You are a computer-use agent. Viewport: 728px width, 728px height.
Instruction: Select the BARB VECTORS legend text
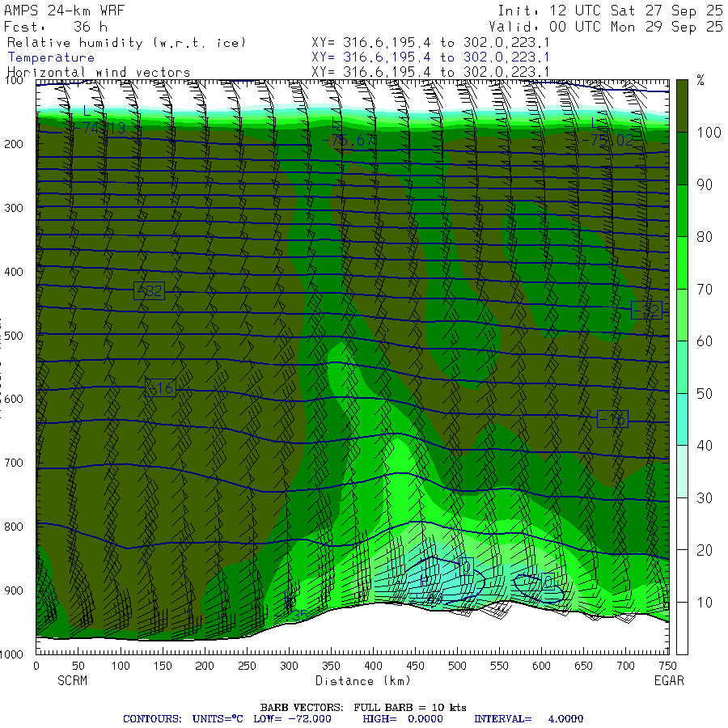coord(363,707)
